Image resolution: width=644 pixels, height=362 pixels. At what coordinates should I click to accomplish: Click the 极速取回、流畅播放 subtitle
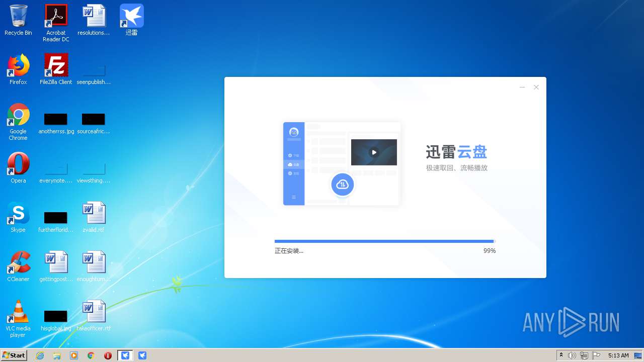click(x=457, y=168)
